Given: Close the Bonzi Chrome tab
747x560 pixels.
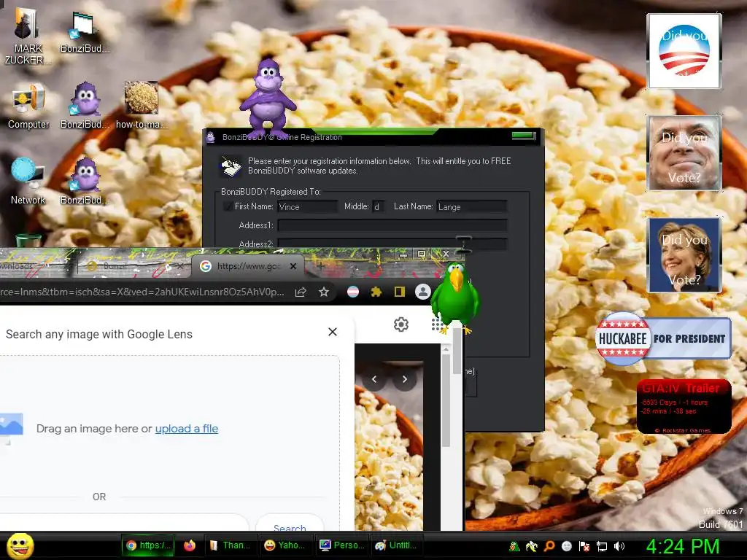Looking at the screenshot, I should click(180, 267).
